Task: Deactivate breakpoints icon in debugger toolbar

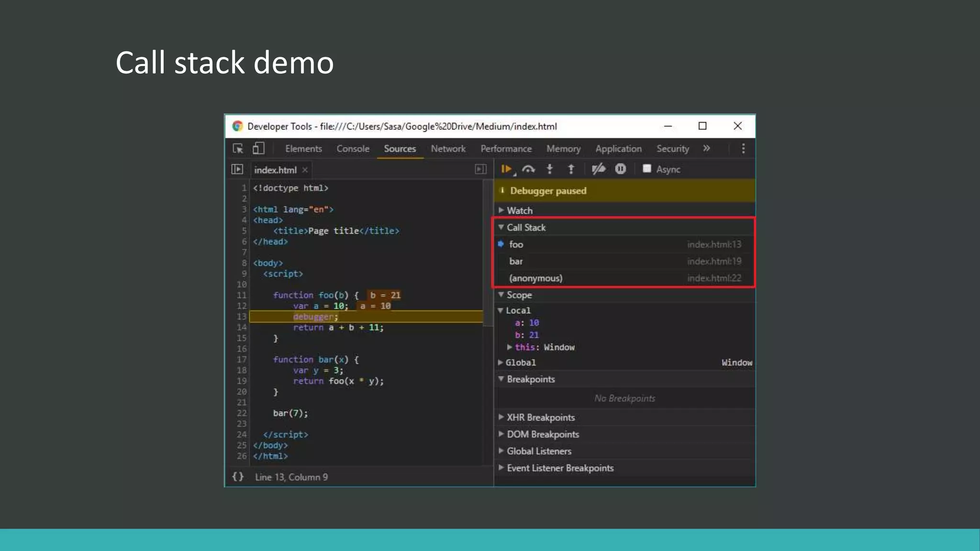Action: [598, 169]
